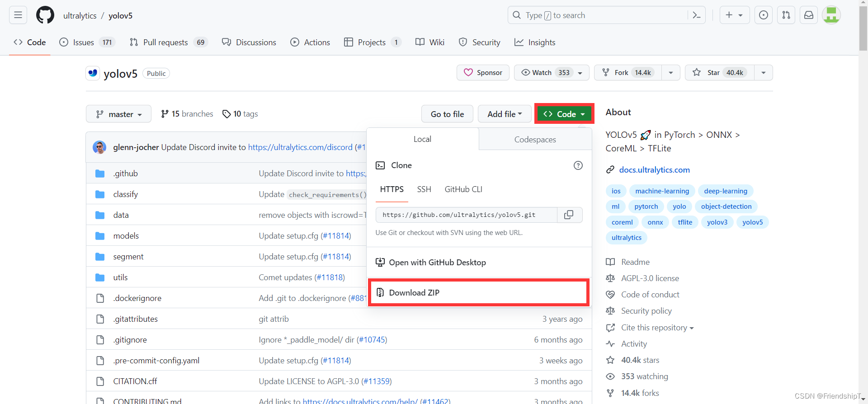Click the Sponsor button

[x=483, y=73]
